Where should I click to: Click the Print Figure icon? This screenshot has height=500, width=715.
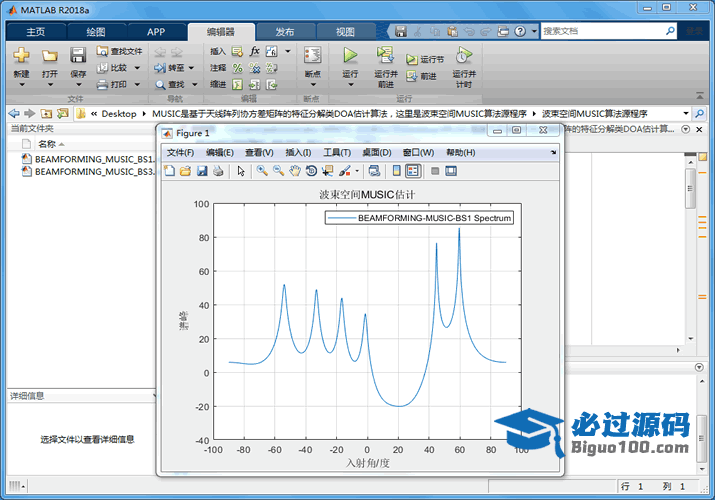(218, 171)
